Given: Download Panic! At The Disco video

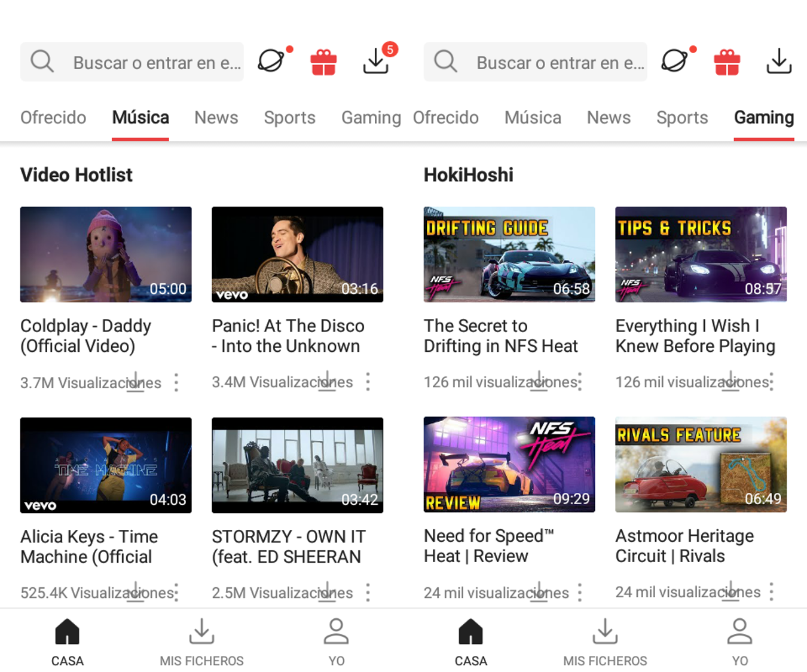Looking at the screenshot, I should (327, 382).
